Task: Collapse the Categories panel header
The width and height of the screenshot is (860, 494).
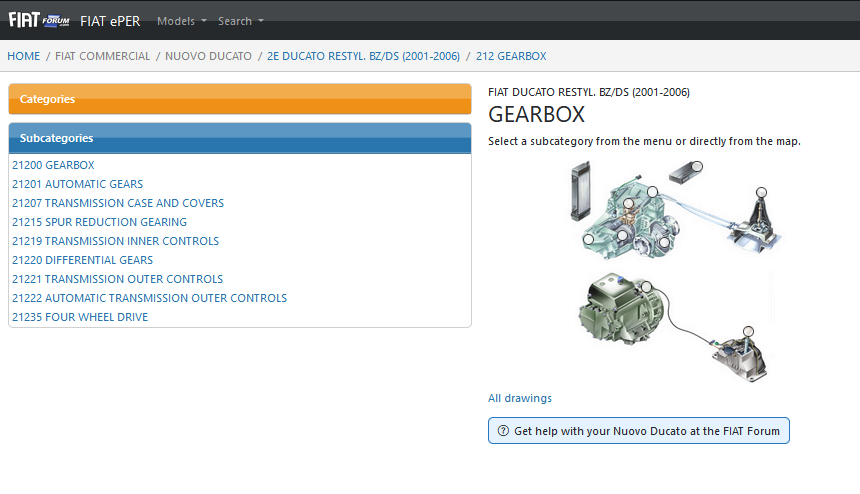Action: click(x=239, y=99)
